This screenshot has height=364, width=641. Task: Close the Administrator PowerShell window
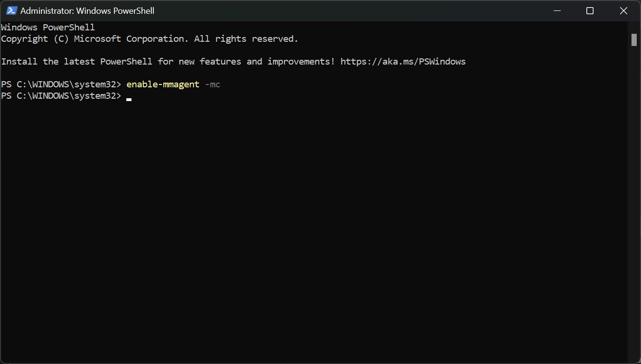click(623, 10)
